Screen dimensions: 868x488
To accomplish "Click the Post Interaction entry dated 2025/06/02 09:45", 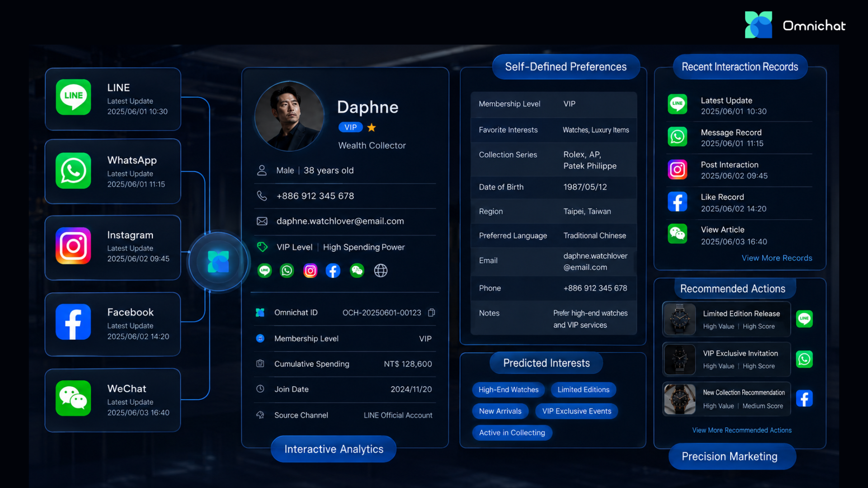I will pos(740,170).
